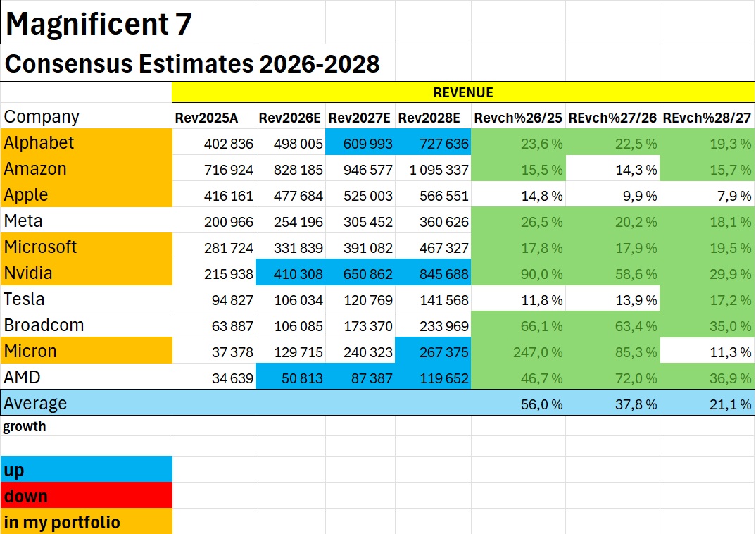Viewport: 756px width, 534px height.
Task: Click AMD's 2028 estimate 119 652
Action: [x=433, y=377]
